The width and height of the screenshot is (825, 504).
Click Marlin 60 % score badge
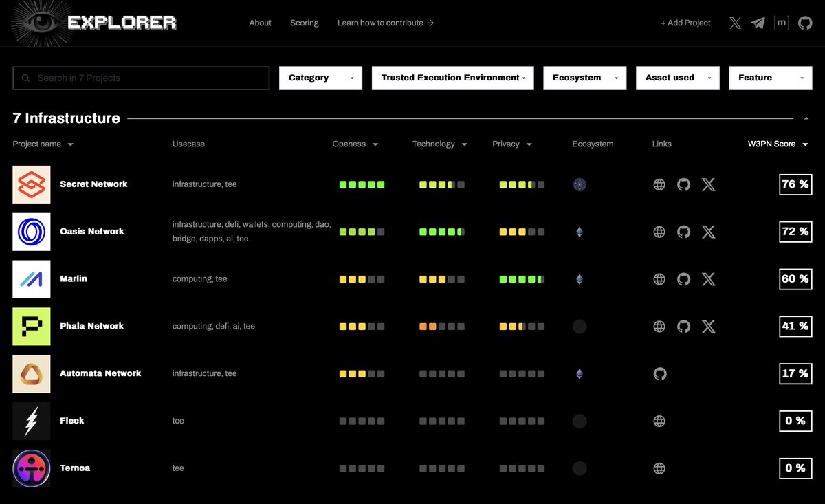795,279
